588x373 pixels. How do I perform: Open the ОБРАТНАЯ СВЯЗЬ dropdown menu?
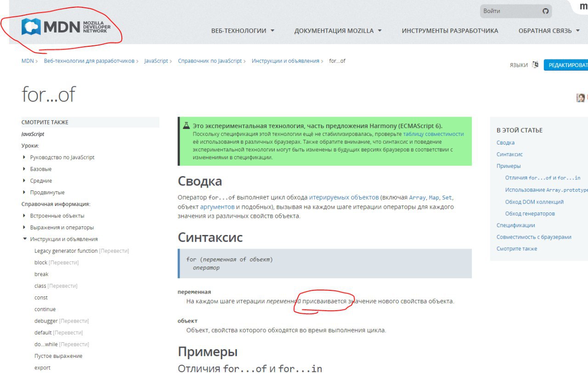[549, 31]
